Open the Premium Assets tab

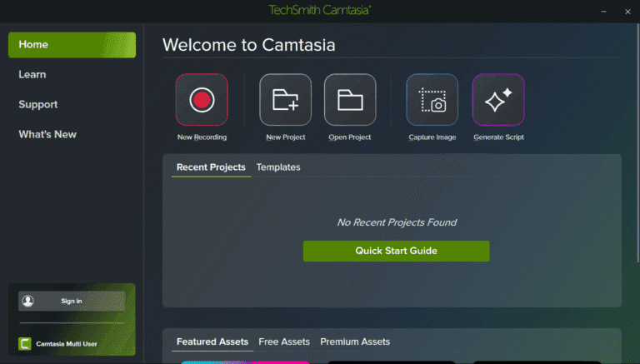[355, 342]
